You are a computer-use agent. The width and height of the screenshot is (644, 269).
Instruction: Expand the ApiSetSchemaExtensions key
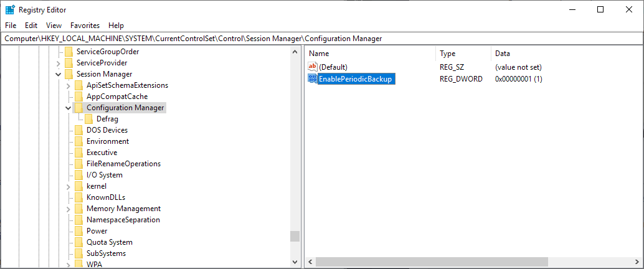68,85
